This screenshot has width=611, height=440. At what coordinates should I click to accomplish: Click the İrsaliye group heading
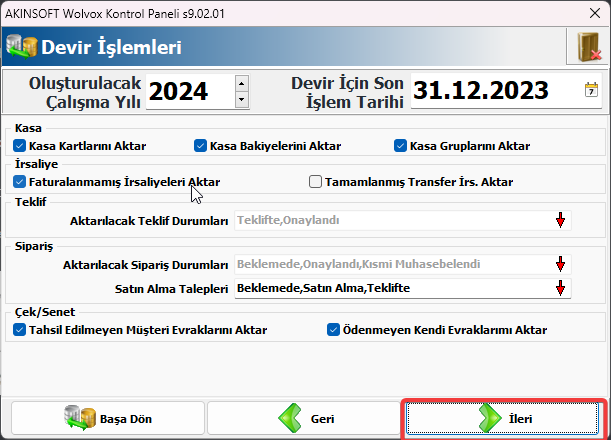pyautogui.click(x=36, y=164)
